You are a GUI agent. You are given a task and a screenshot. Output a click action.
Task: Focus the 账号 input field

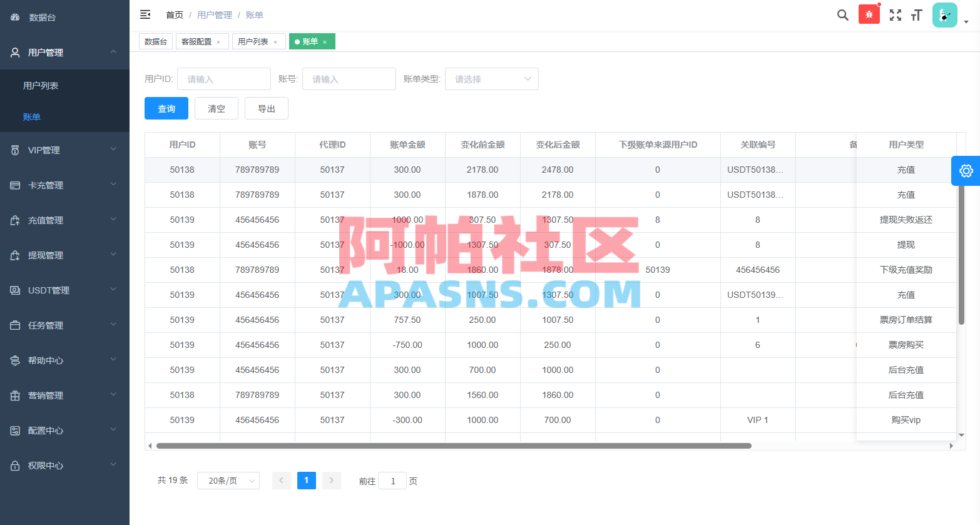coord(349,79)
